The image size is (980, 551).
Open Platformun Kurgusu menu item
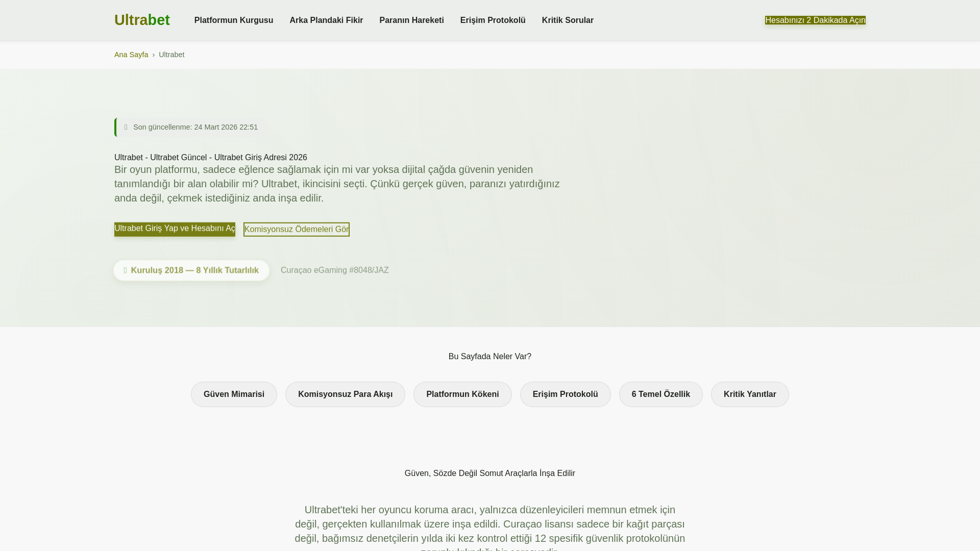pos(233,20)
